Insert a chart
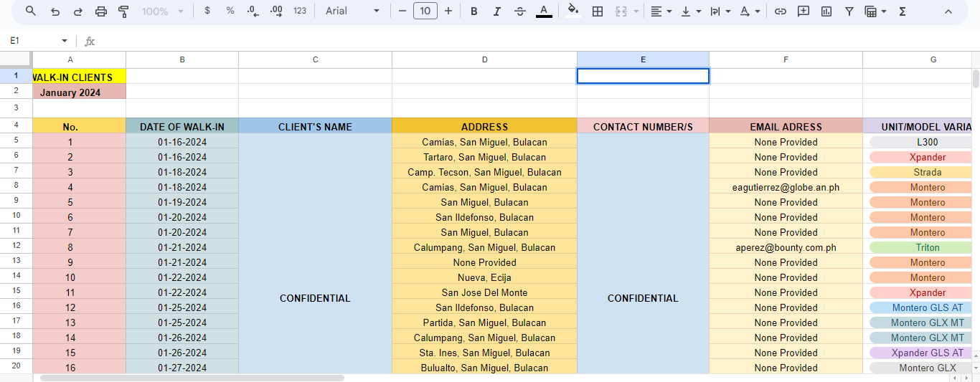 pos(826,11)
